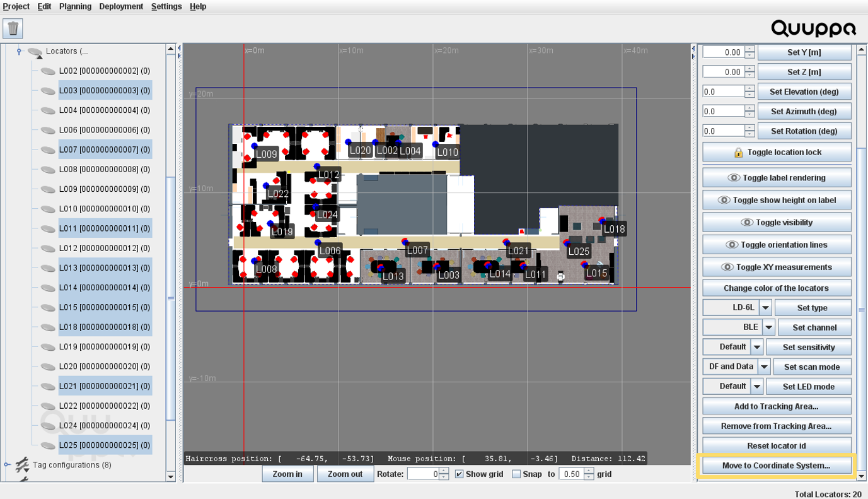Select locator L022 marker on the map
Image resolution: width=868 pixels, height=499 pixels.
click(x=266, y=186)
